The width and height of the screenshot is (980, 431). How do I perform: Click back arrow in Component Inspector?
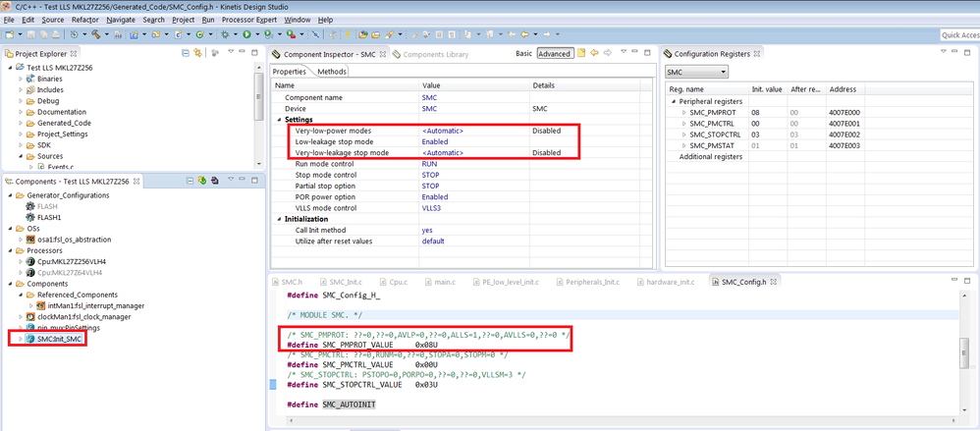click(x=594, y=53)
